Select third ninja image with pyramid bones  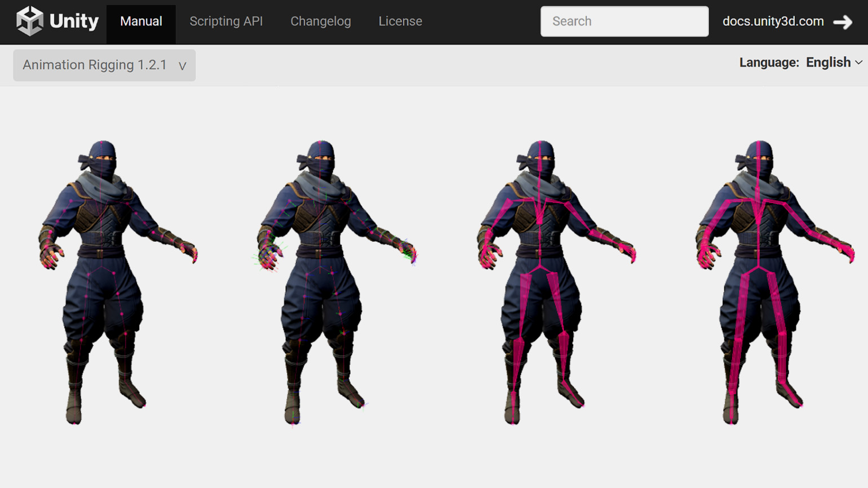(x=557, y=282)
